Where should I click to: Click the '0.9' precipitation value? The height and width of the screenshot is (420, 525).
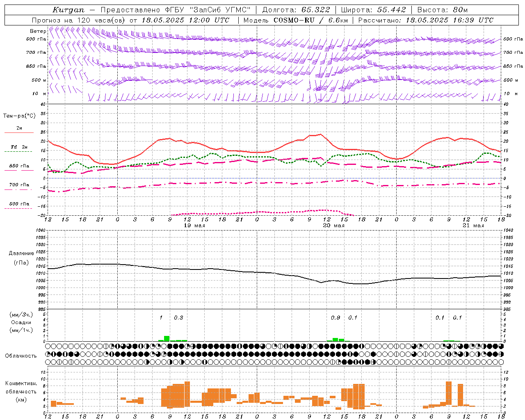[336, 318]
